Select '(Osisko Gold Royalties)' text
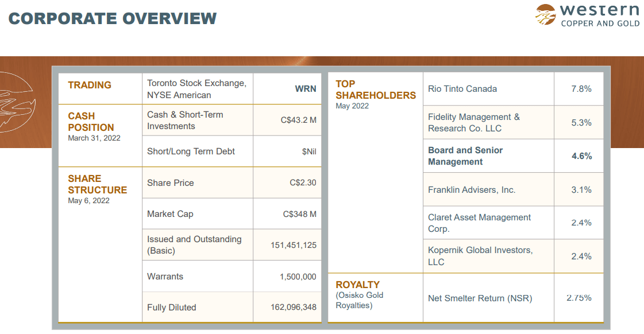Screen dimensions: 644x334 point(360,300)
